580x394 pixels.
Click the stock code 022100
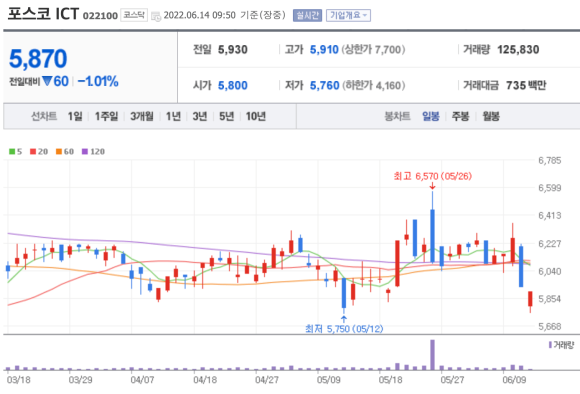pos(100,16)
